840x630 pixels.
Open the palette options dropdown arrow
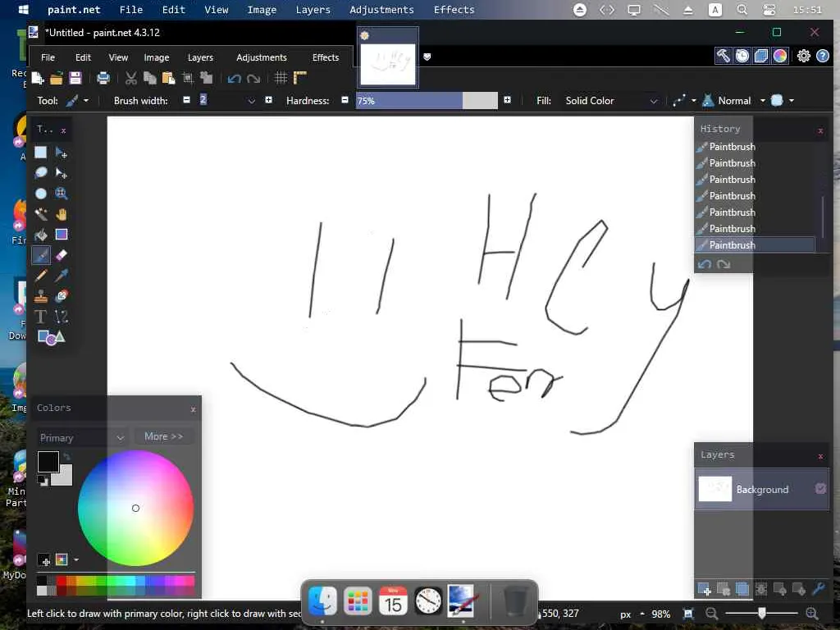[76, 559]
